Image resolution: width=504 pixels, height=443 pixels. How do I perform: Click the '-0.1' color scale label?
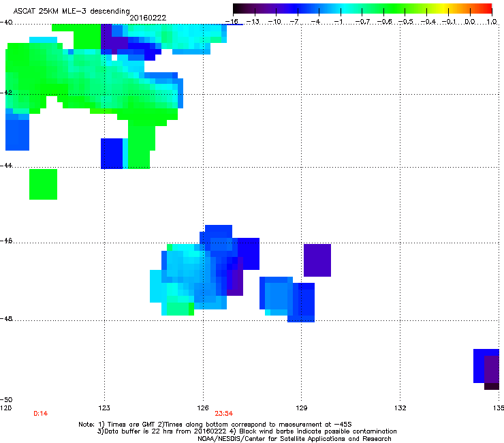click(x=449, y=22)
